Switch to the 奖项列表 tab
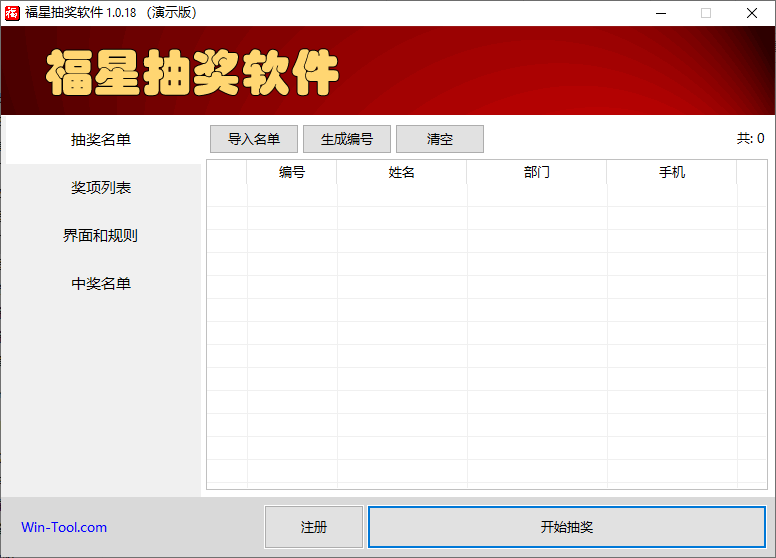Image resolution: width=776 pixels, height=558 pixels. click(101, 187)
